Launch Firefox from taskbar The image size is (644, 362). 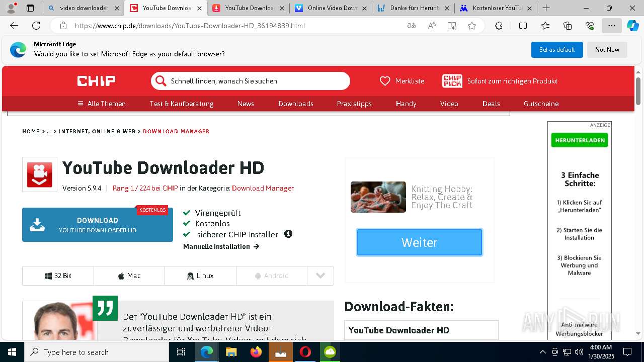click(256, 352)
